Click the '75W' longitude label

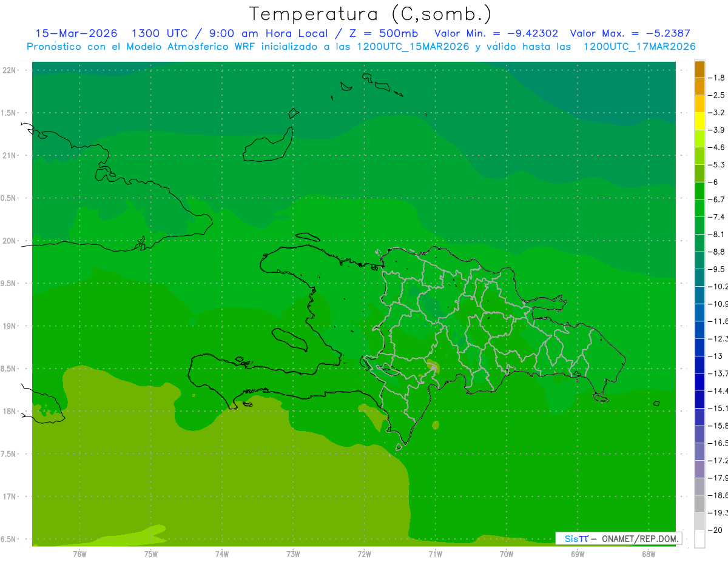pos(151,554)
